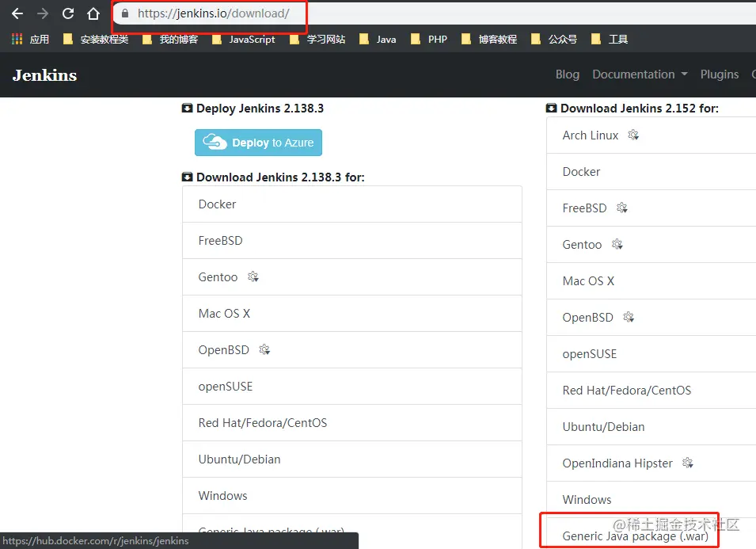Click the gear icon beside Gentoo in 2.138.3 list
The height and width of the screenshot is (549, 756).
point(253,276)
